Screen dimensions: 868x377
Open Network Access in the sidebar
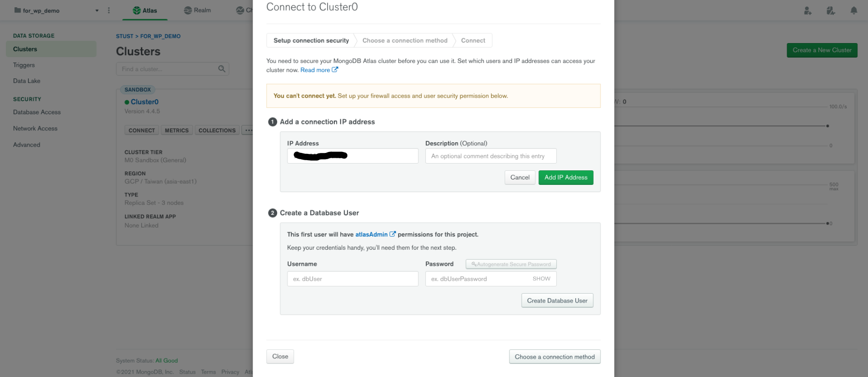35,128
